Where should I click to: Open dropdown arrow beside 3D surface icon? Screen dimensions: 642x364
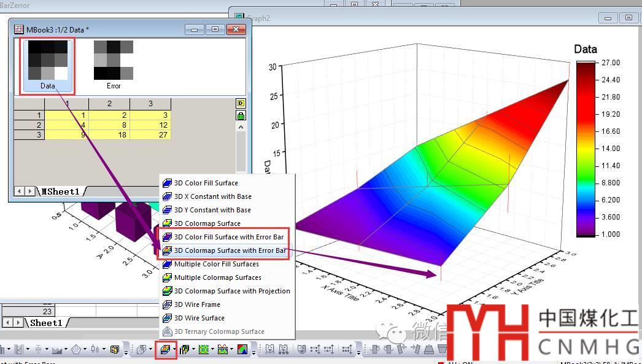tap(174, 350)
